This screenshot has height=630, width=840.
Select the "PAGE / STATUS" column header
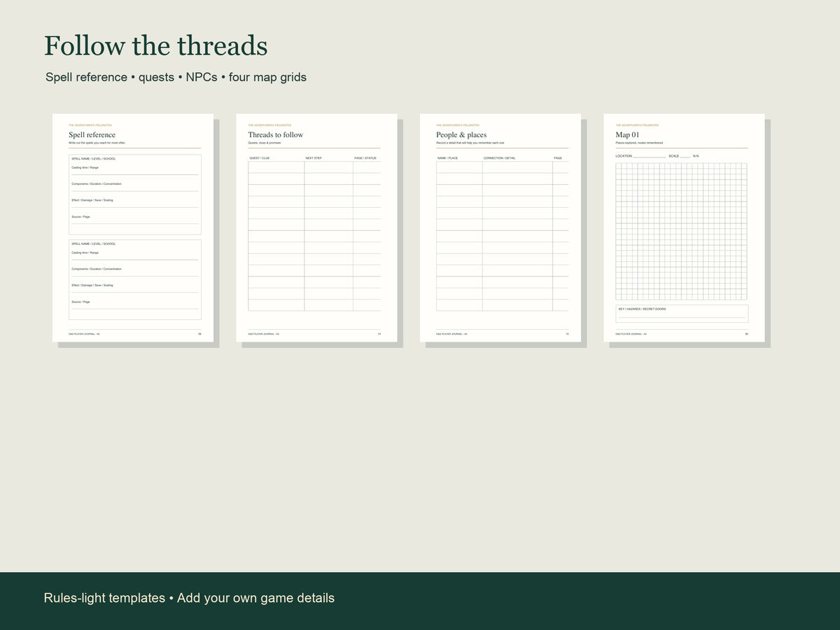[x=365, y=158]
